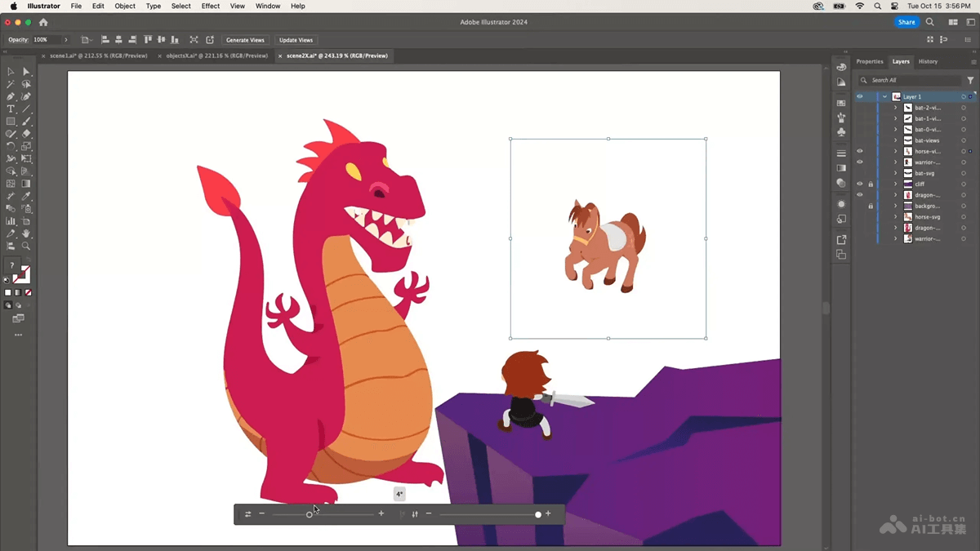Unlock the cliff layer padlock

(x=871, y=184)
